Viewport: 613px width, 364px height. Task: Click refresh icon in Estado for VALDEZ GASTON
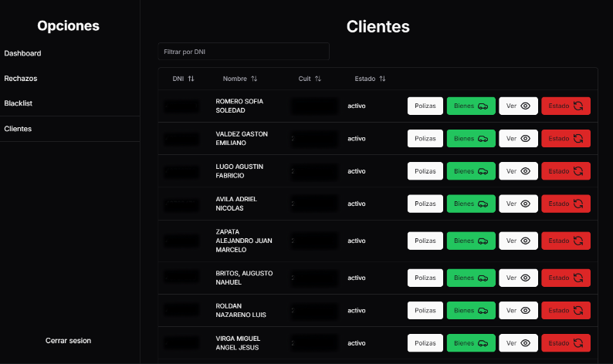[578, 139]
